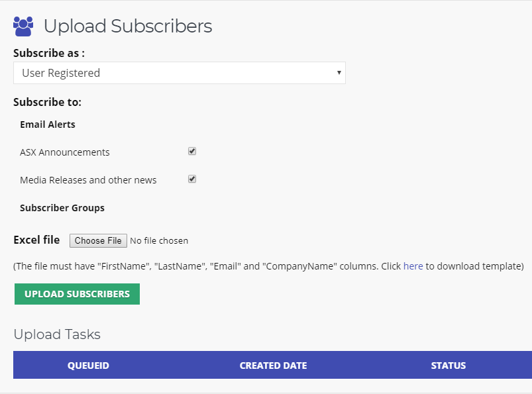The height and width of the screenshot is (394, 532).
Task: Open the here link to download template
Action: pyautogui.click(x=413, y=266)
